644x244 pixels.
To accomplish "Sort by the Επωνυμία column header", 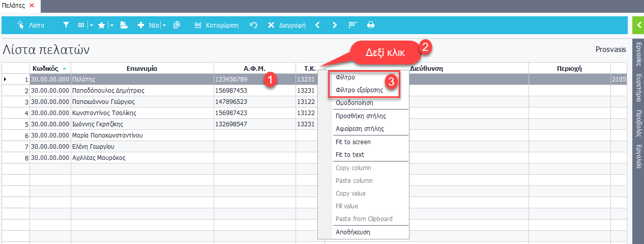I will (x=142, y=68).
